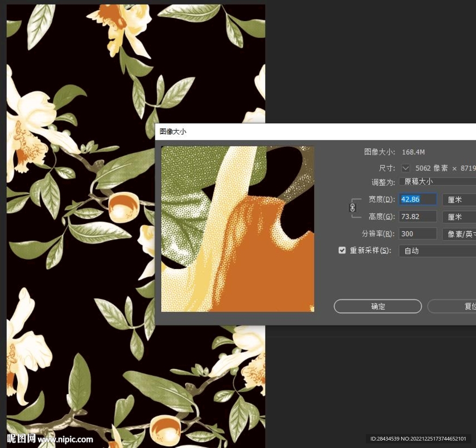Click the 宽度 width field 42.86

(x=418, y=199)
